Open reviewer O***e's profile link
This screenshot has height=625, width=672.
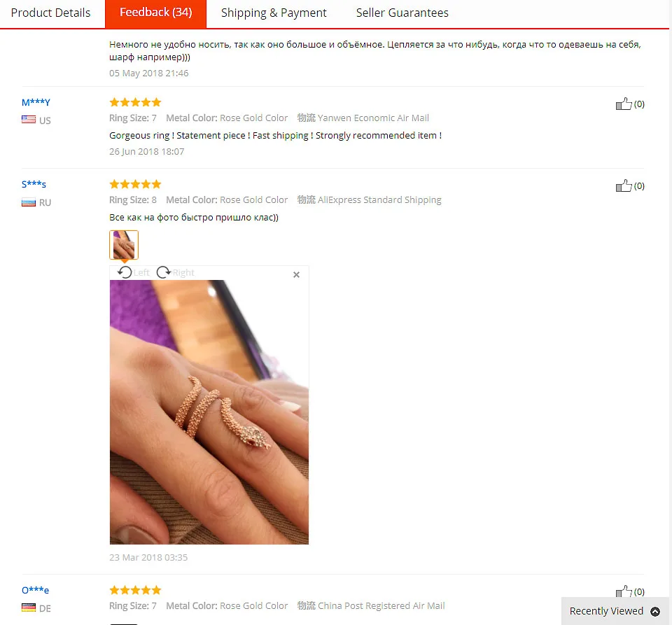click(35, 590)
